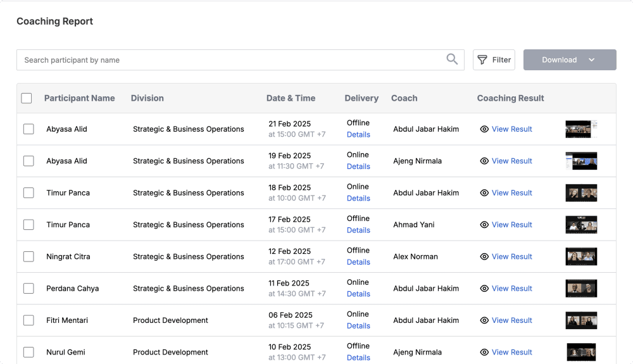Click the Participant Name column header
The height and width of the screenshot is (364, 633).
tap(80, 98)
